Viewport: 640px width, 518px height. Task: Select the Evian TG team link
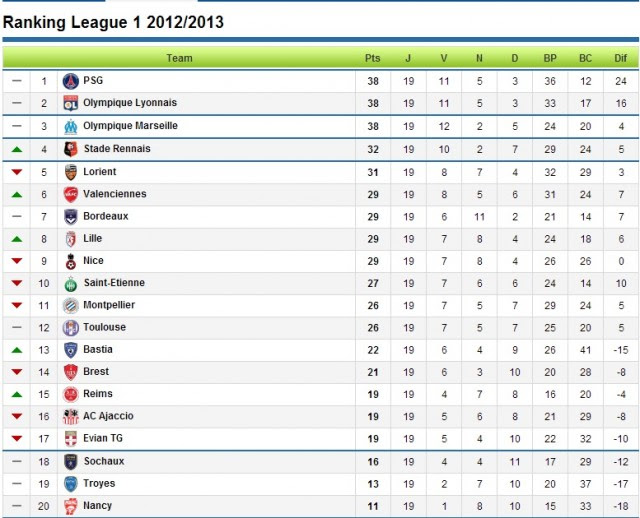point(103,438)
